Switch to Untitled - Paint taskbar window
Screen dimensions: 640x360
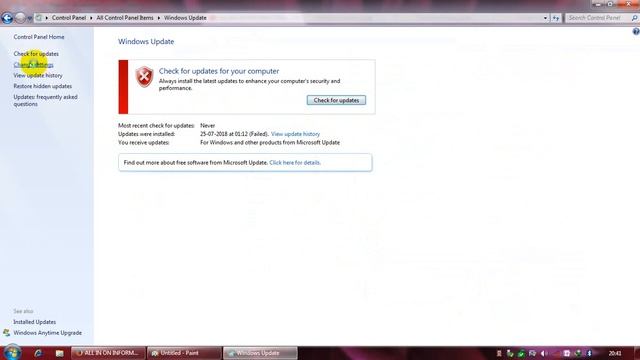coord(184,353)
